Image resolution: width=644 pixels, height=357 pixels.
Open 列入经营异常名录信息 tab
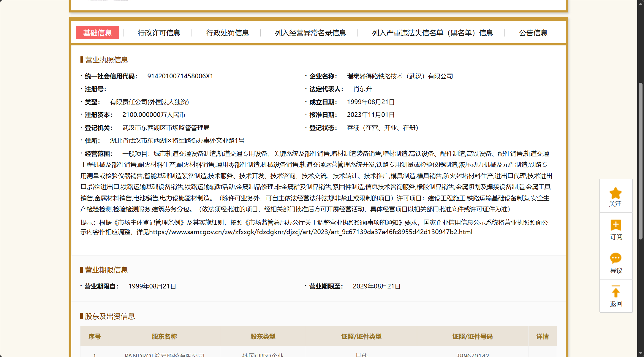pyautogui.click(x=310, y=33)
